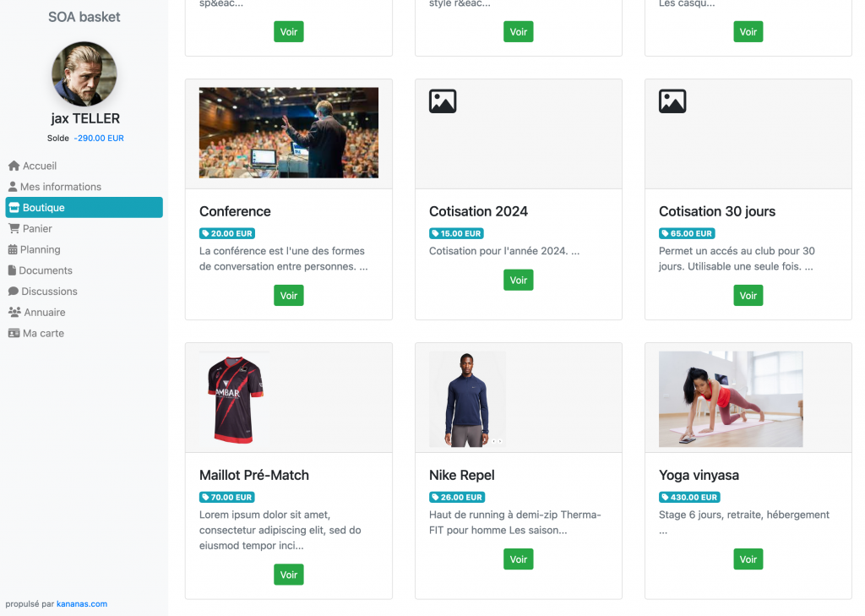This screenshot has height=616, width=865.
Task: Click the speech bubble icon beside Discussions
Action: click(14, 292)
